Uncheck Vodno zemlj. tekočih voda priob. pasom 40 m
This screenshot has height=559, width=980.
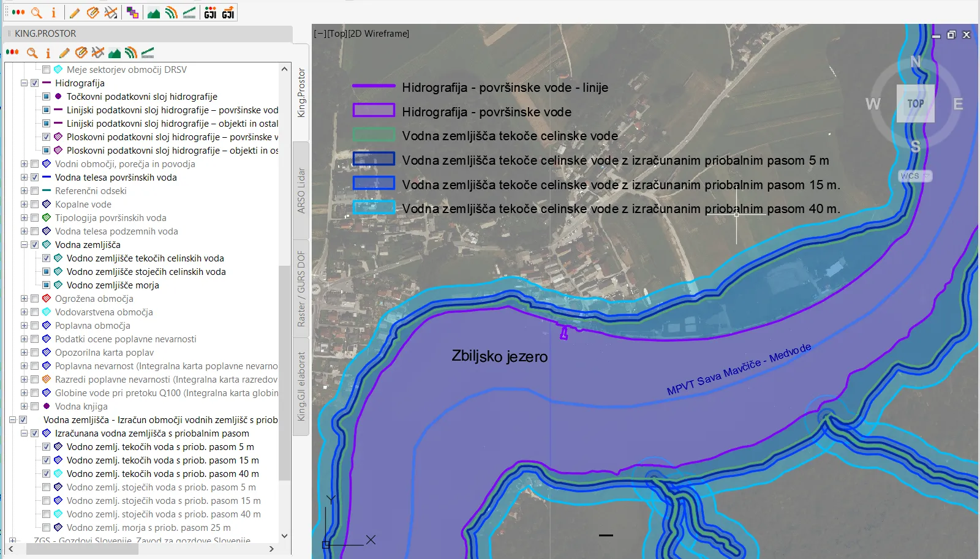pos(47,474)
